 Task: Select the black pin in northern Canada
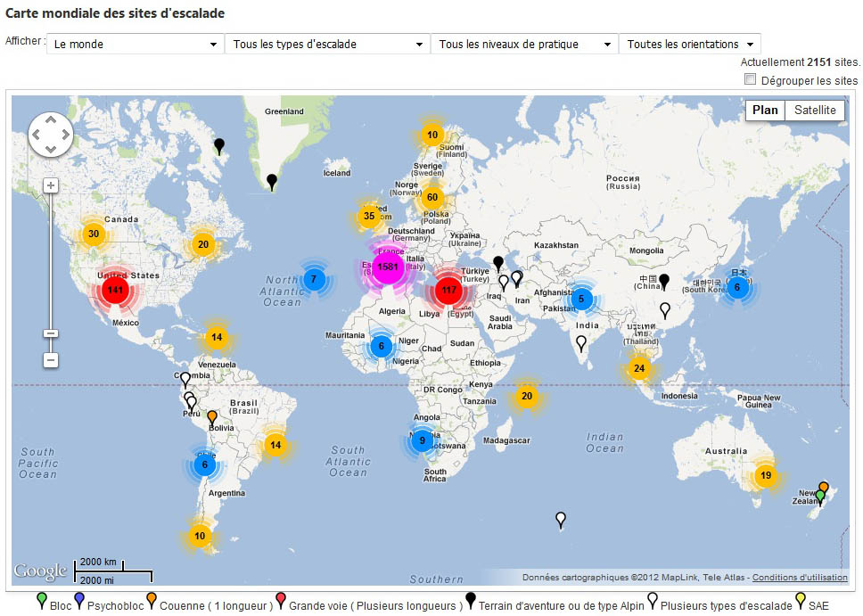219,146
